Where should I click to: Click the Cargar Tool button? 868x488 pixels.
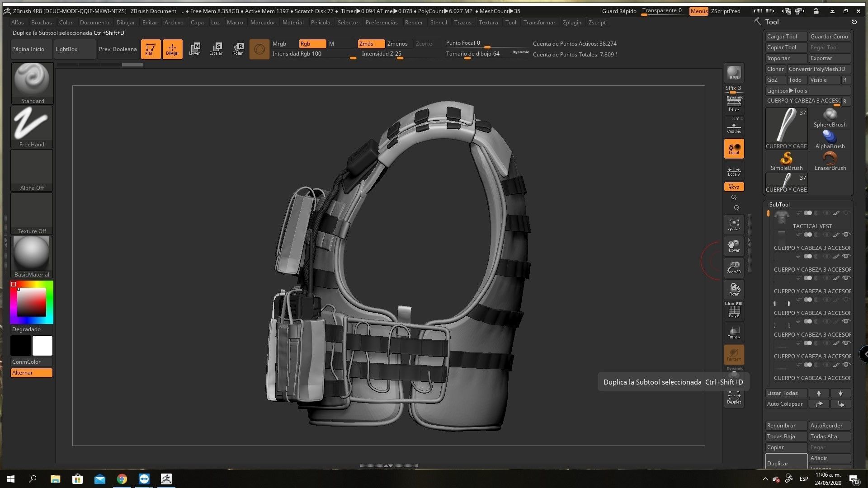point(787,37)
